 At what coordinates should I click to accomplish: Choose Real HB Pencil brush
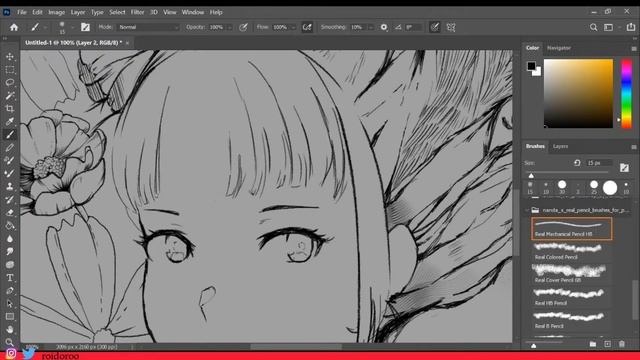571,297
